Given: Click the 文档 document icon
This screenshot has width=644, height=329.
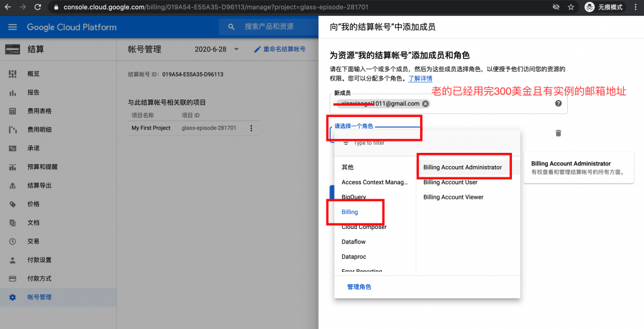Looking at the screenshot, I should pos(13,223).
